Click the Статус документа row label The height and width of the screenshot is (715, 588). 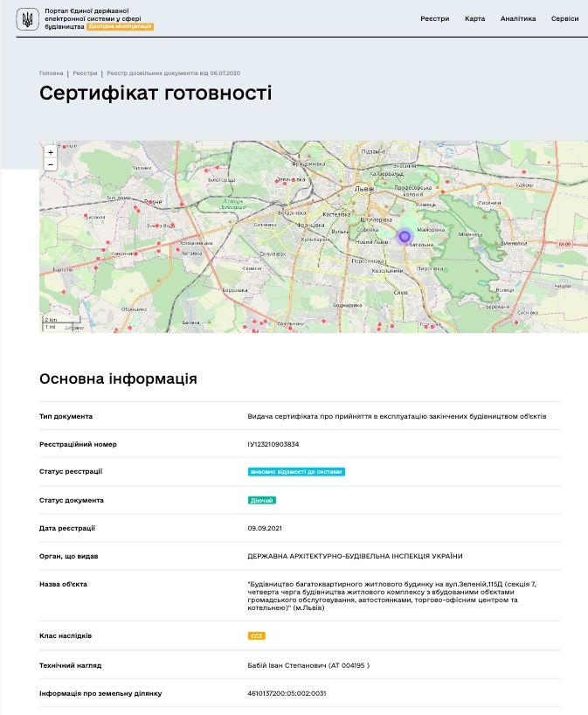[71, 500]
